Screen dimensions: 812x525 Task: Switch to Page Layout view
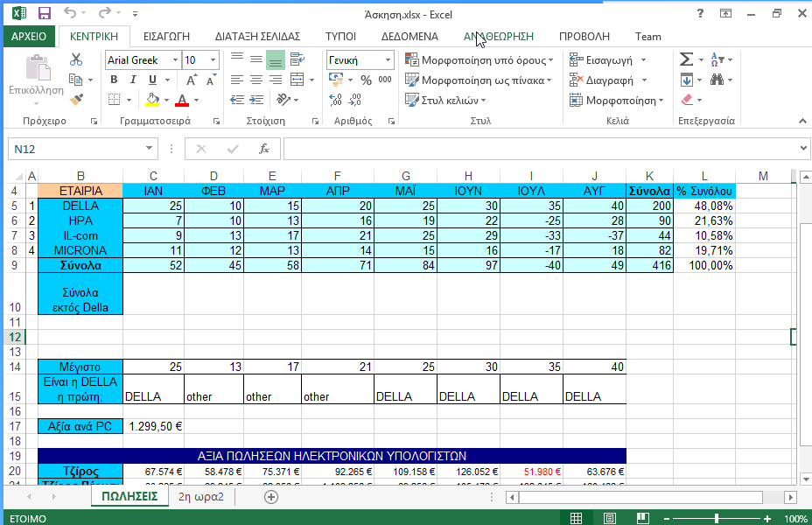610,518
